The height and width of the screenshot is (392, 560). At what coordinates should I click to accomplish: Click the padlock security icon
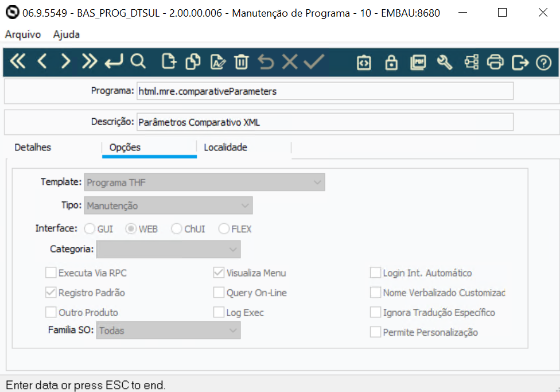pyautogui.click(x=391, y=63)
